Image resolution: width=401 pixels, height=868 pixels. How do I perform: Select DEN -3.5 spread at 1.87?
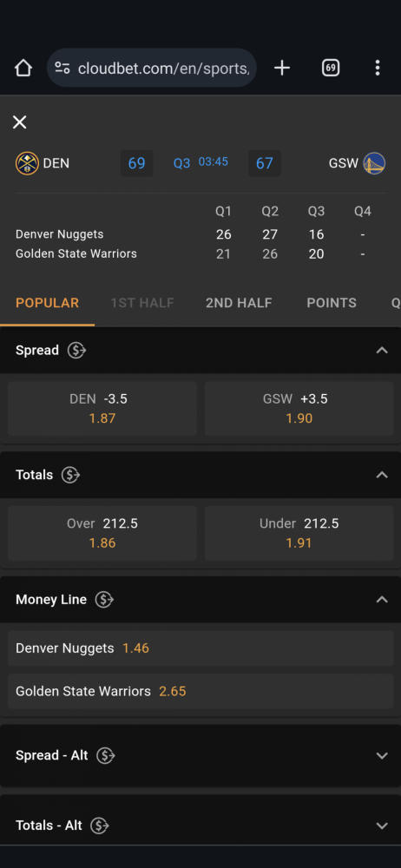102,409
